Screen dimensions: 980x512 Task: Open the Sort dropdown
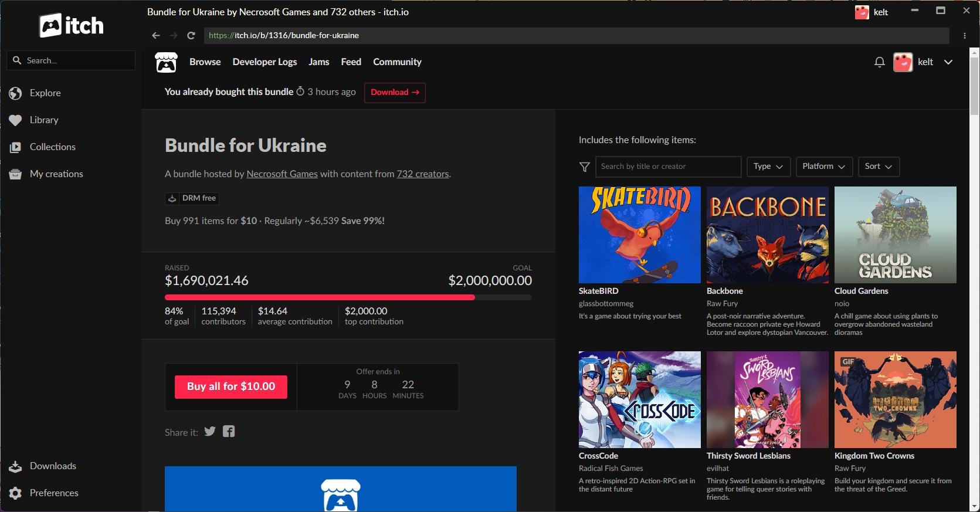(879, 167)
